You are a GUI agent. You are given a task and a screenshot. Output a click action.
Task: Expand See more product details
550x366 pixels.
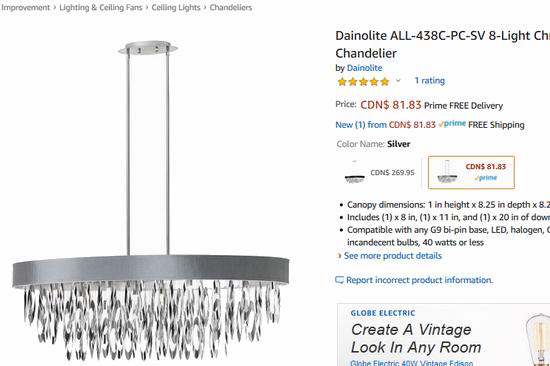click(x=393, y=256)
